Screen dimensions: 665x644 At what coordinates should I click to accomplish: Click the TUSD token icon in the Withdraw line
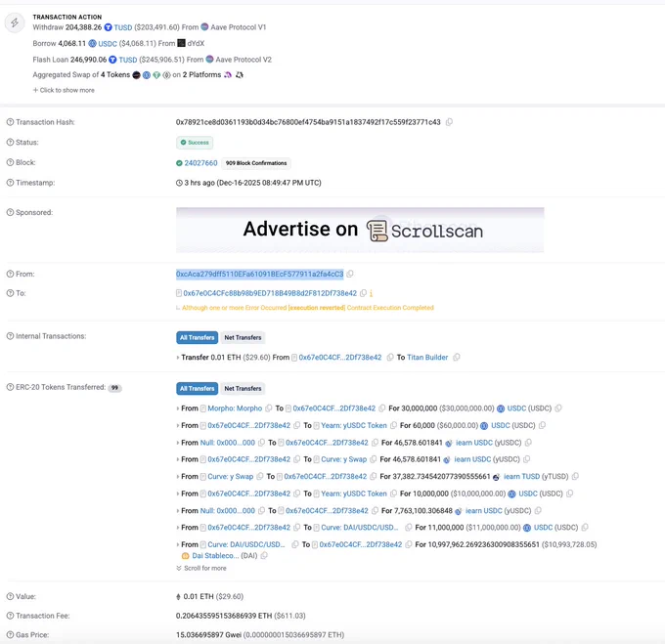point(109,27)
